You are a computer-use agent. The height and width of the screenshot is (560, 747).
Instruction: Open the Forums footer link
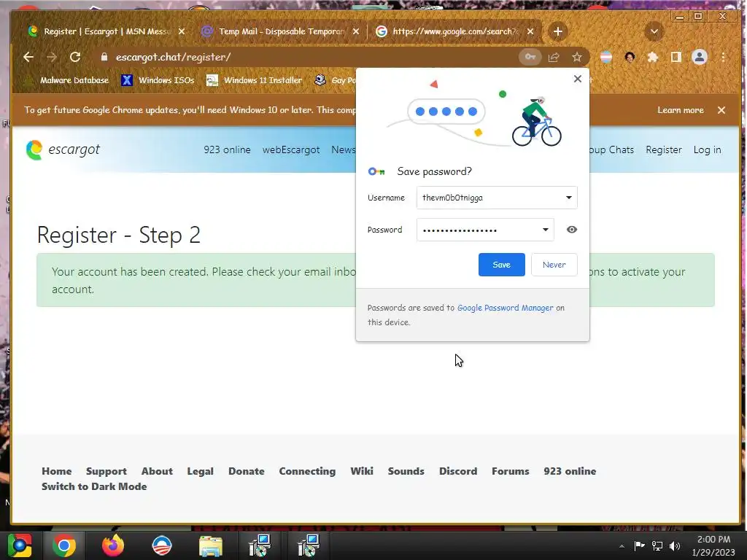coord(510,471)
